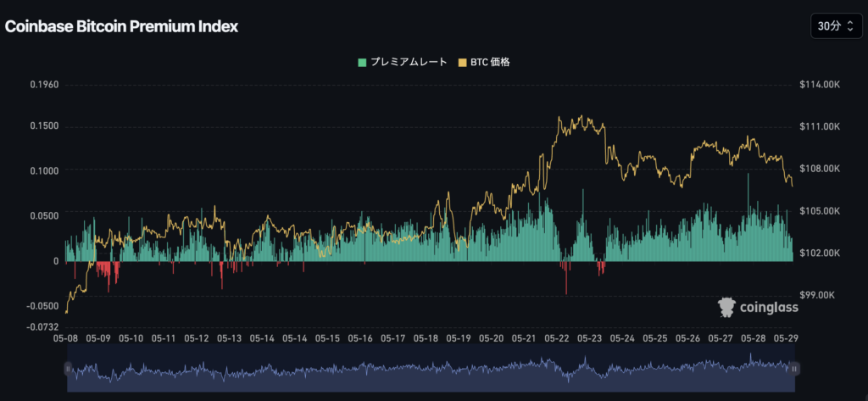Click the 05-15 date label

point(328,337)
